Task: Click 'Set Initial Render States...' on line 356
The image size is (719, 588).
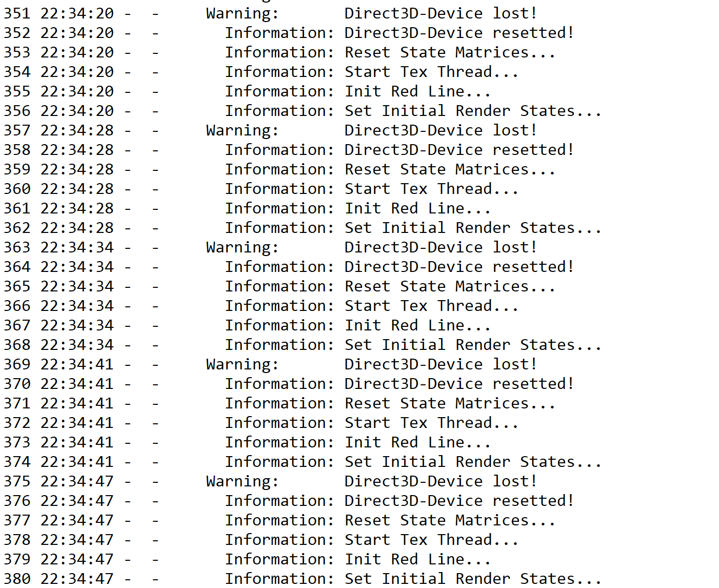Action: [473, 111]
